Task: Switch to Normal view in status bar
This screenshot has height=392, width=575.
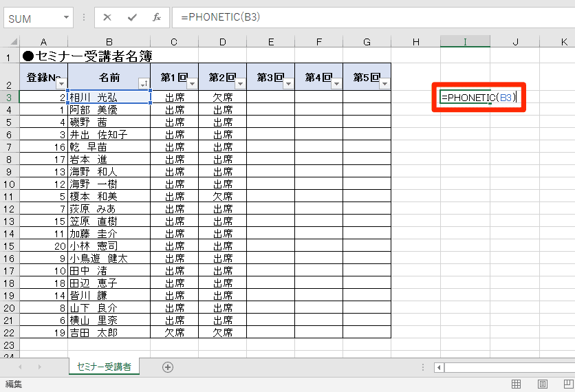Action: point(516,384)
